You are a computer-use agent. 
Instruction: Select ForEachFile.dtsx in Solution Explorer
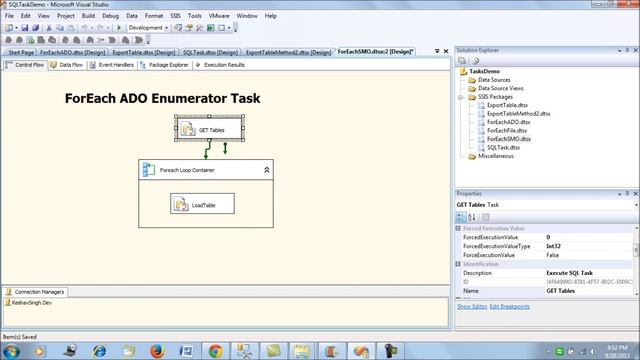pos(507,131)
